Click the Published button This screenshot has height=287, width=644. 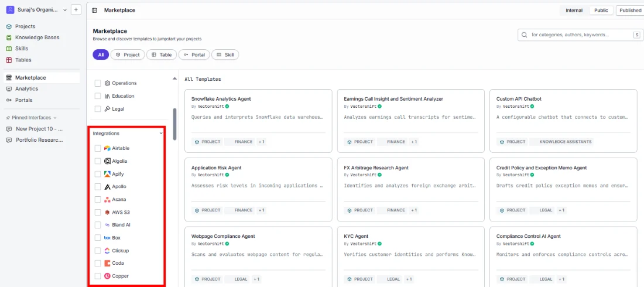pyautogui.click(x=630, y=11)
